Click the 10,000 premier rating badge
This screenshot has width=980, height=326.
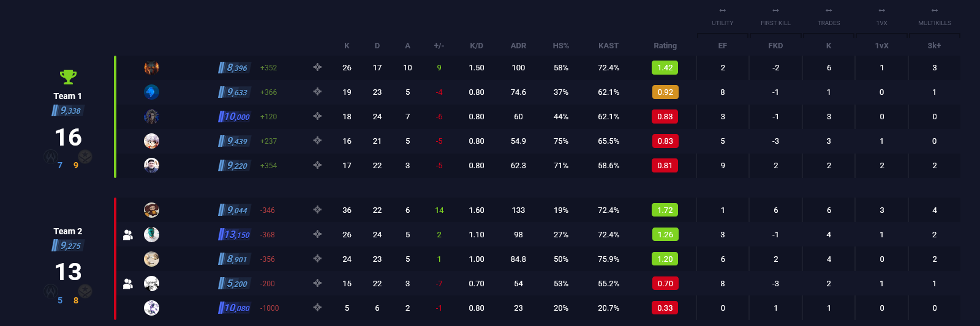tap(235, 117)
